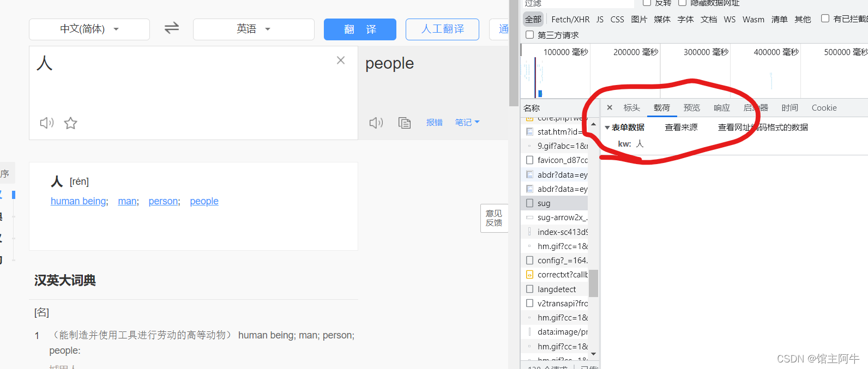Toggle 隐藏数据网址 checkbox
Screen dimensions: 868x369
click(682, 3)
